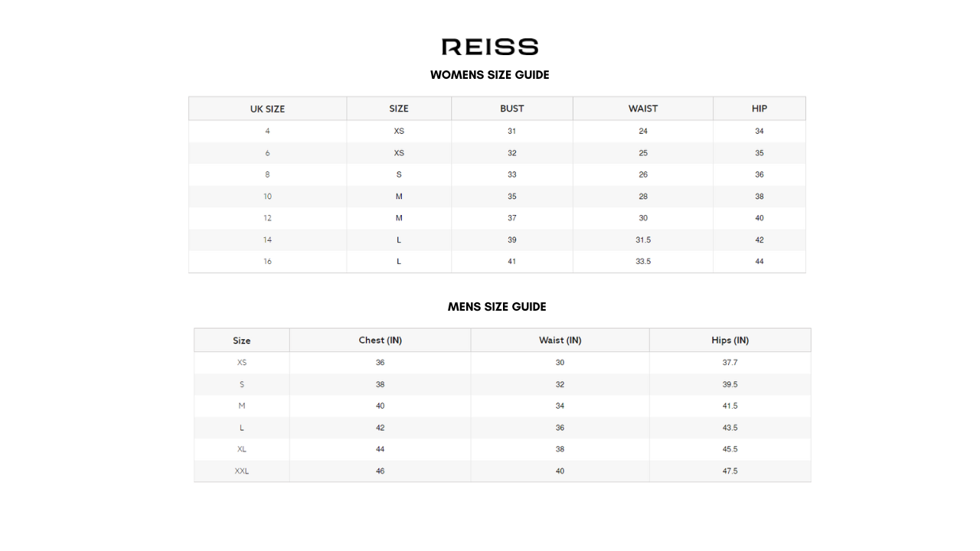
Task: Click the Waist (IN) column header
Action: 560,341
